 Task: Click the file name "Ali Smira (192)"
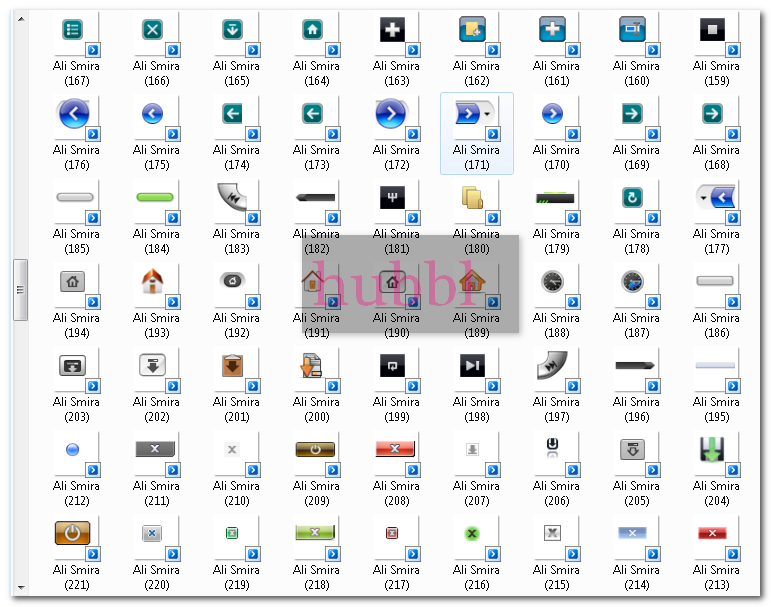(x=236, y=325)
